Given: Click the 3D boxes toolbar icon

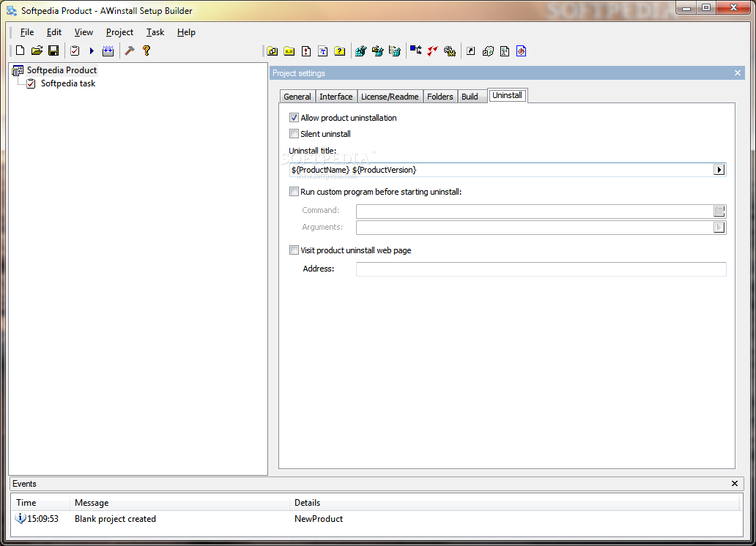Looking at the screenshot, I should tap(488, 51).
